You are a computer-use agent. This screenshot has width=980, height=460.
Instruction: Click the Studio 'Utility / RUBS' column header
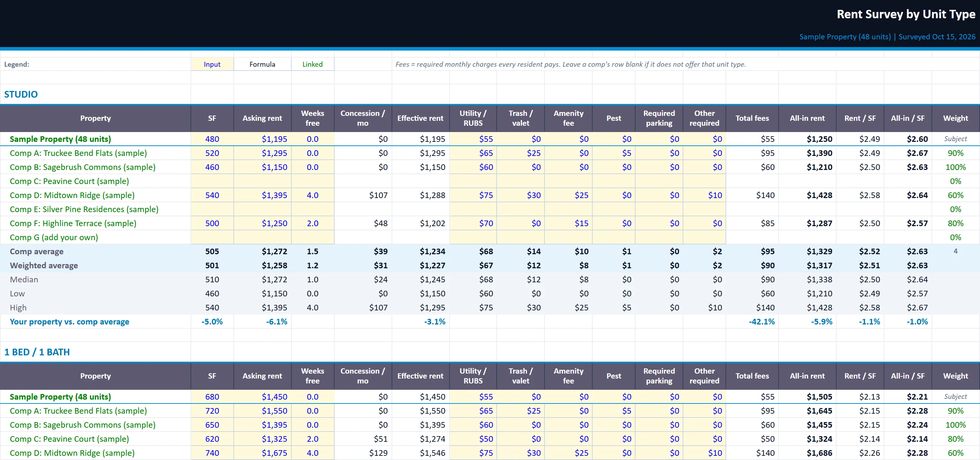473,118
